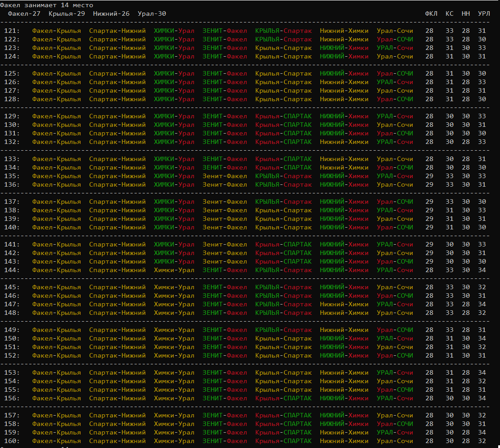Click the "ФКЛ" column header

pos(431,13)
